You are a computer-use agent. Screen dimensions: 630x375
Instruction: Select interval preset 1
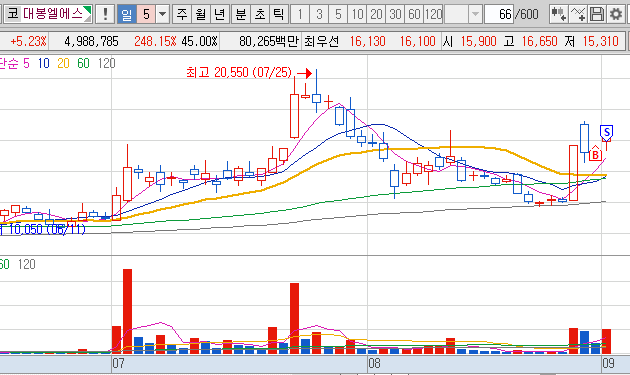point(300,14)
